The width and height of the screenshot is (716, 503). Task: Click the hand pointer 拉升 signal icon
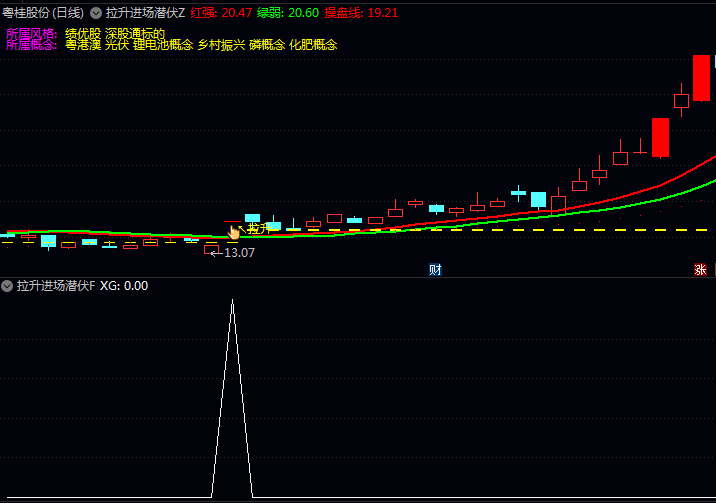pos(233,232)
